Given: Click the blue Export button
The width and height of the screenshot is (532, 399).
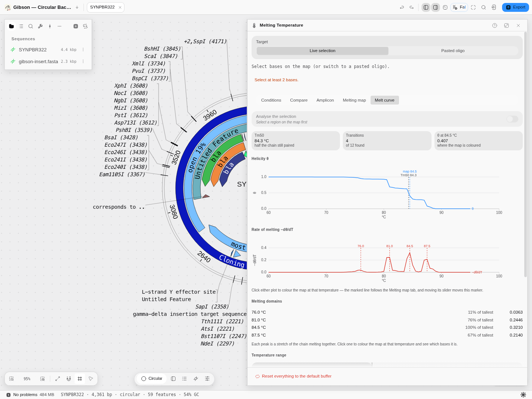Looking at the screenshot, I should point(515,7).
